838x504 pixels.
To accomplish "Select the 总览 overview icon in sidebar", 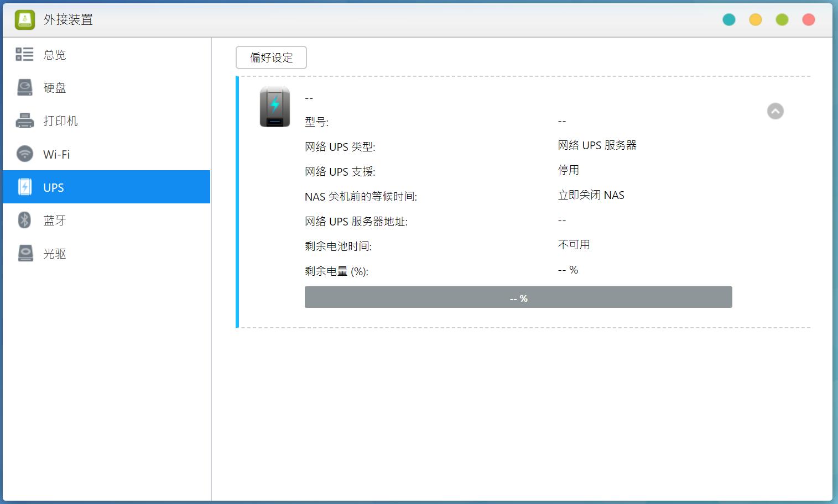I will (24, 54).
